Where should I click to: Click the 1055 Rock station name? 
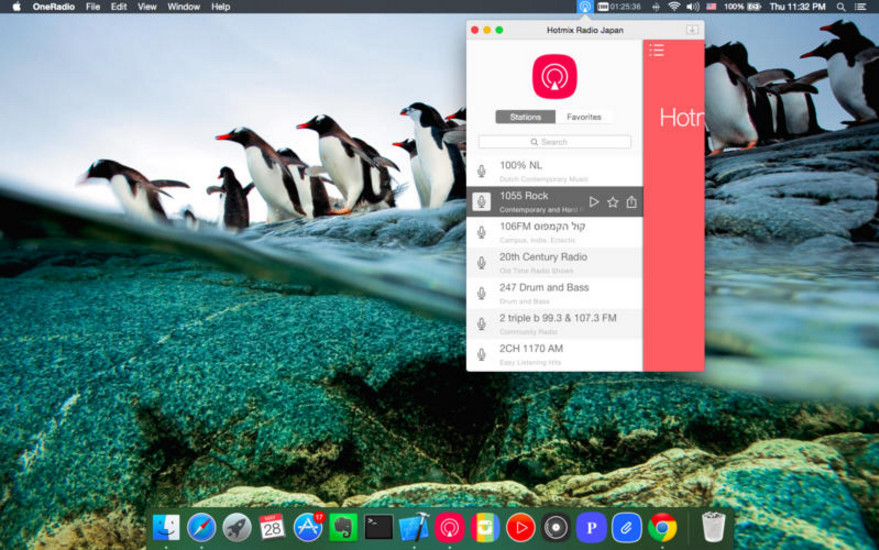click(524, 196)
